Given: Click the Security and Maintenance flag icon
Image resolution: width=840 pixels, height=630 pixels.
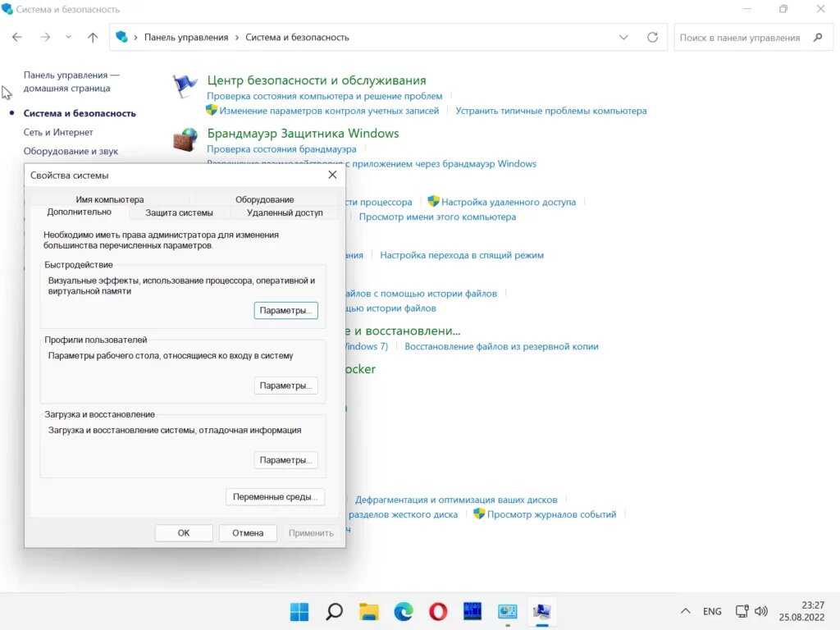Looking at the screenshot, I should point(185,86).
